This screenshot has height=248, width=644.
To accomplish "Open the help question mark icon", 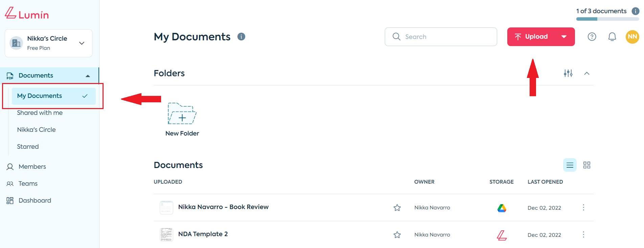I will click(592, 37).
